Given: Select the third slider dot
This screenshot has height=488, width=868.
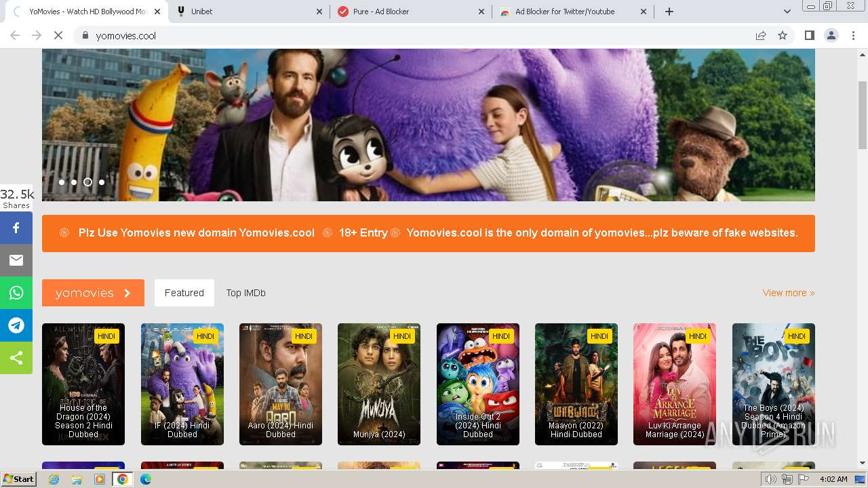Looking at the screenshot, I should point(87,182).
